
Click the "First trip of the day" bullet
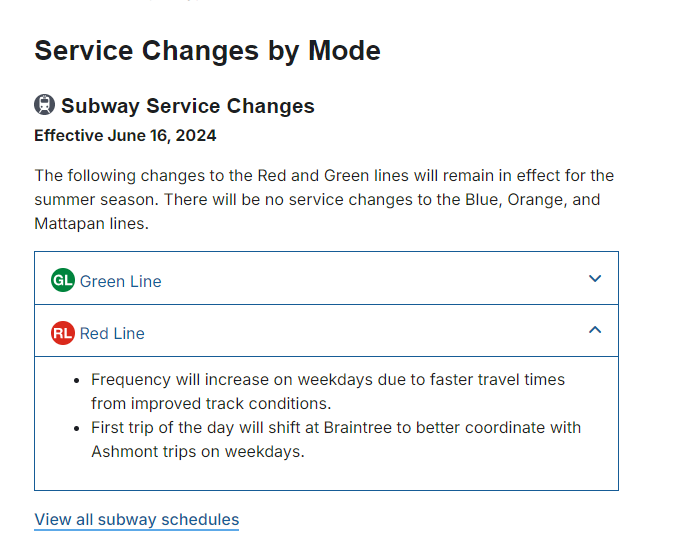coord(336,428)
